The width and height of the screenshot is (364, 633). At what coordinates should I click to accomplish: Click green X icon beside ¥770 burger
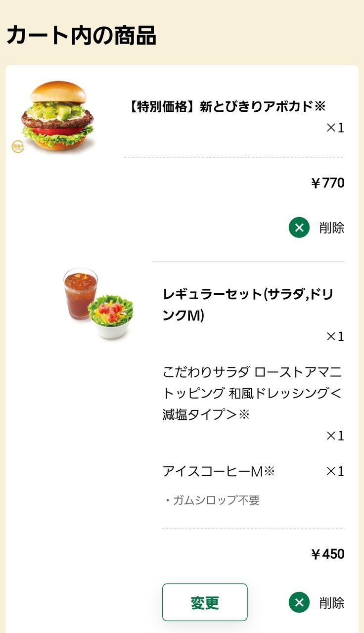click(299, 227)
